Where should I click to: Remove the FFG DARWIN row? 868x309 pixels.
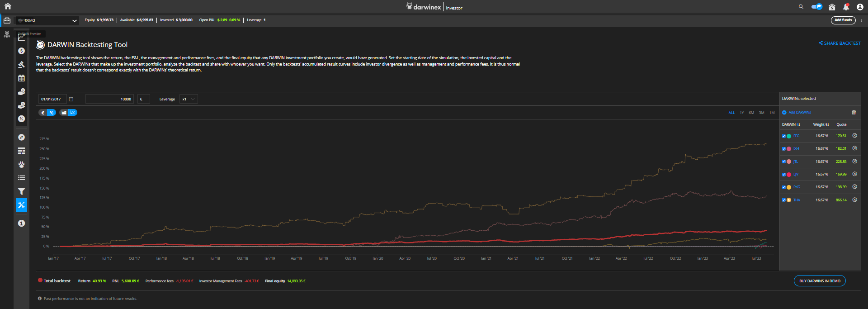pos(854,136)
